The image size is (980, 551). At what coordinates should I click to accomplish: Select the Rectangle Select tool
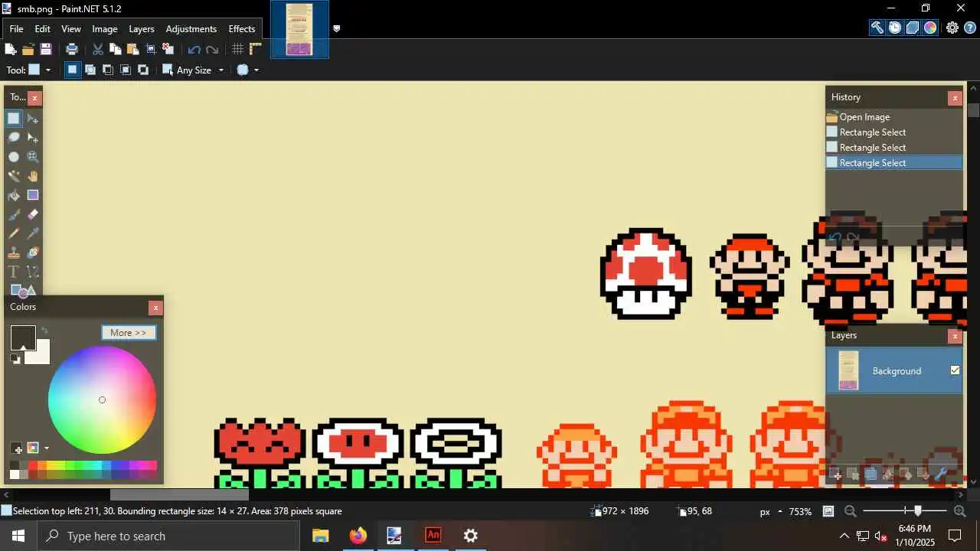(x=14, y=118)
